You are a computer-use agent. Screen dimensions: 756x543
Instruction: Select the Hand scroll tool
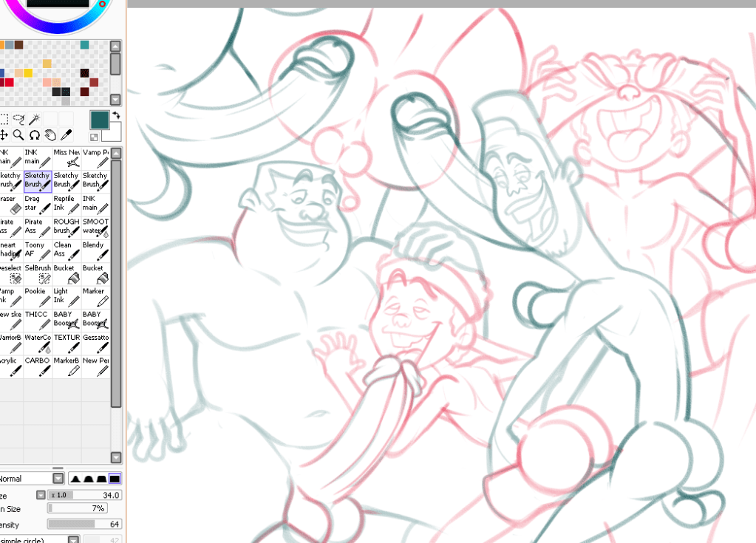pos(51,134)
